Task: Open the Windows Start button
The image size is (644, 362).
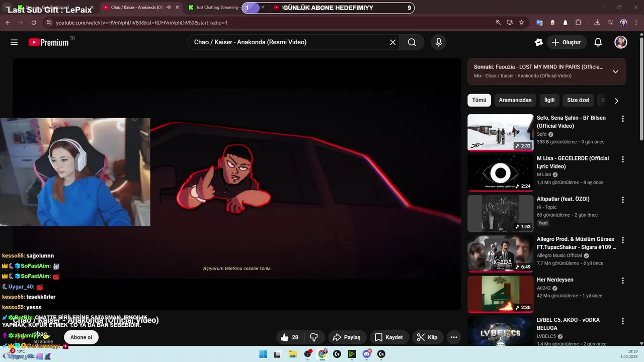Action: 263,354
